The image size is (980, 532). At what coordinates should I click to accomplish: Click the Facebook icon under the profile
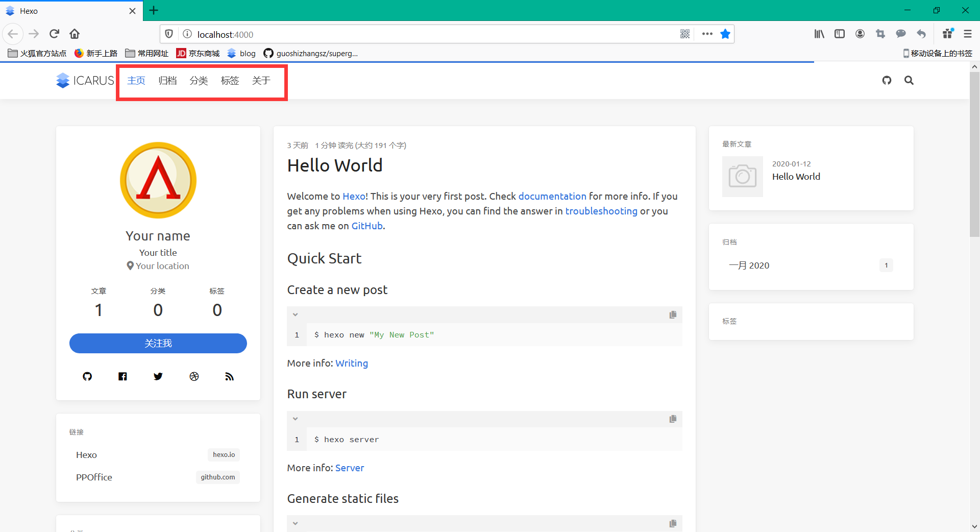pos(122,376)
